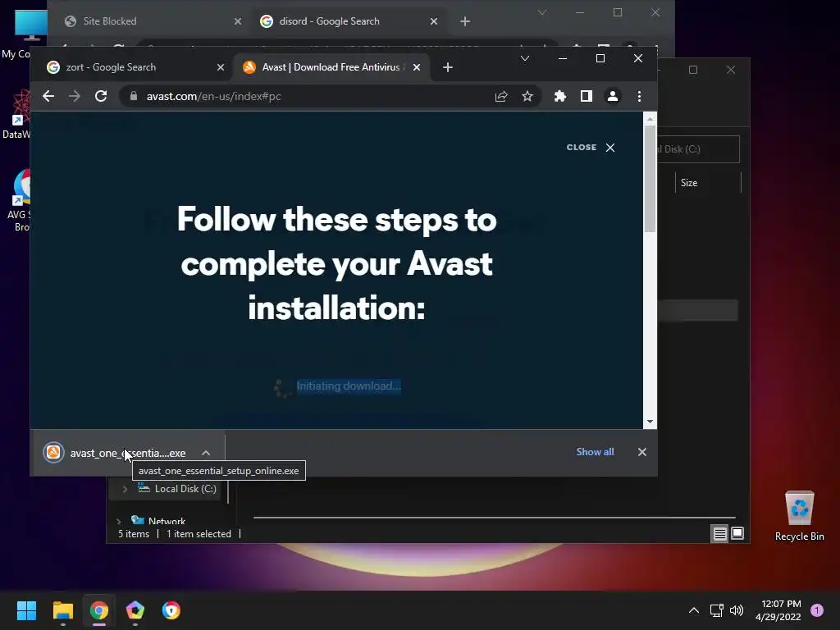The image size is (840, 630).
Task: Expand Local Disk (C:) in File Explorer tree
Action: pos(125,489)
